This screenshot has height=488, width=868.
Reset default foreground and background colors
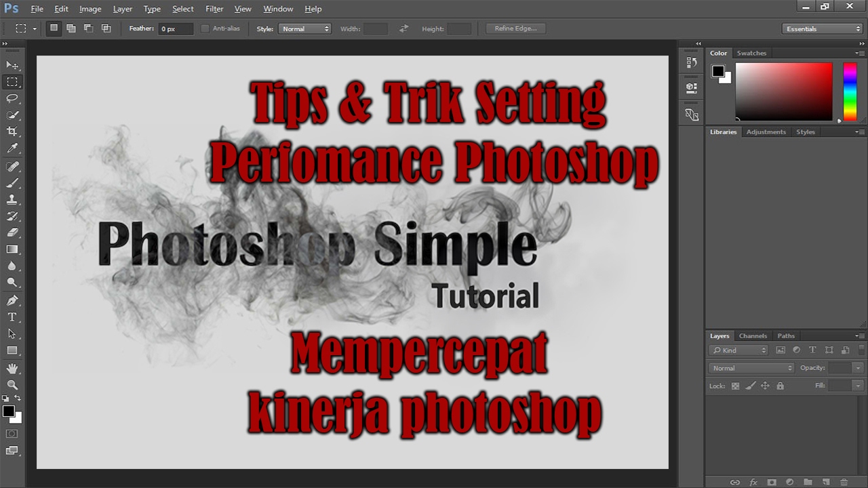tap(5, 398)
